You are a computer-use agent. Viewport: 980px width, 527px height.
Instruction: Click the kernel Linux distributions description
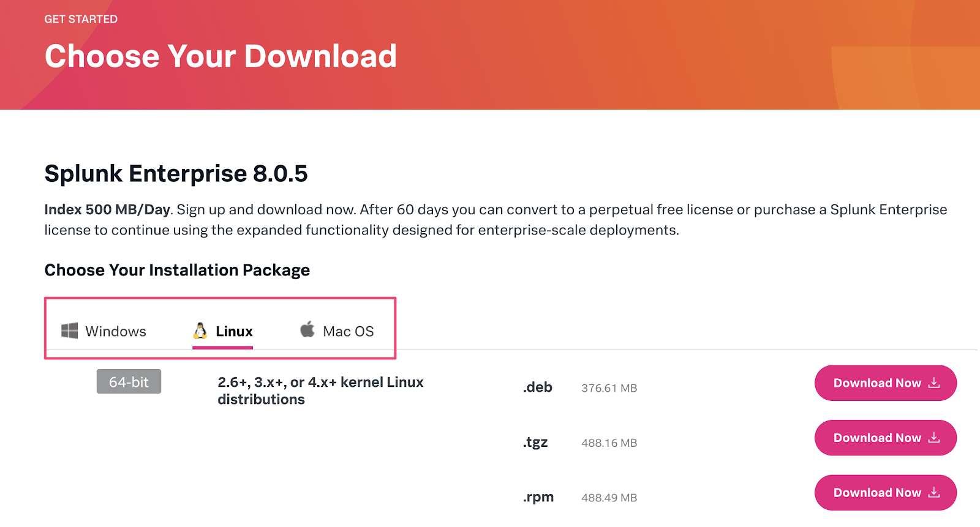point(321,391)
